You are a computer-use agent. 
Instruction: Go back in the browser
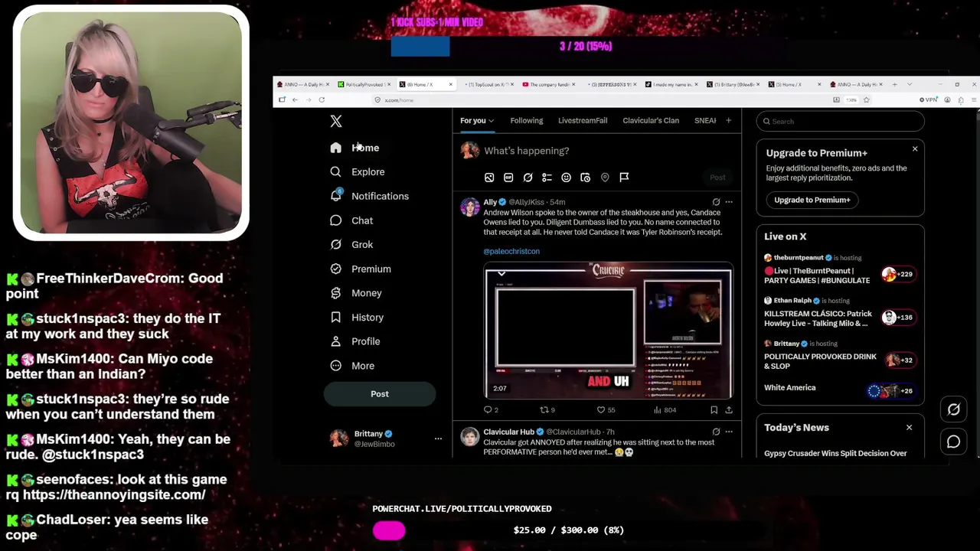(295, 99)
